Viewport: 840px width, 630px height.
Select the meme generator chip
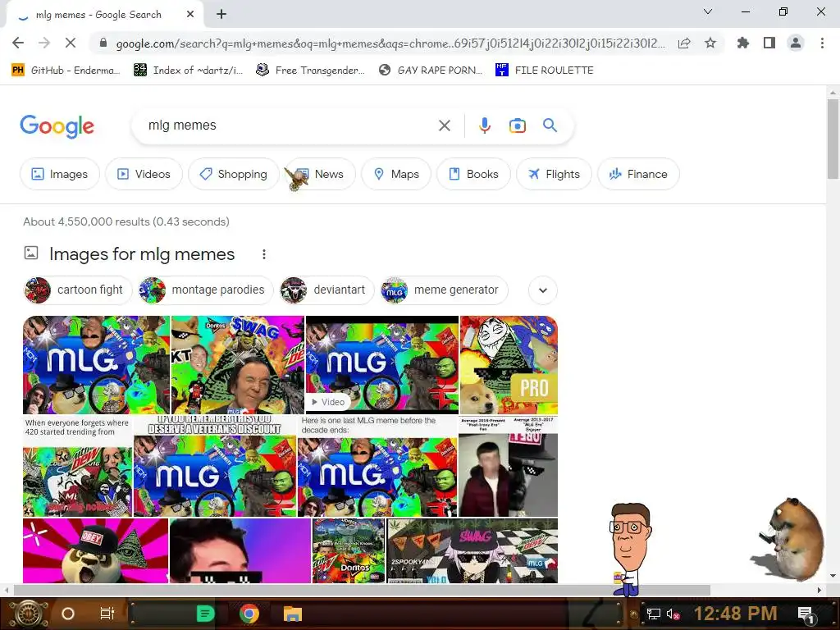click(x=444, y=290)
